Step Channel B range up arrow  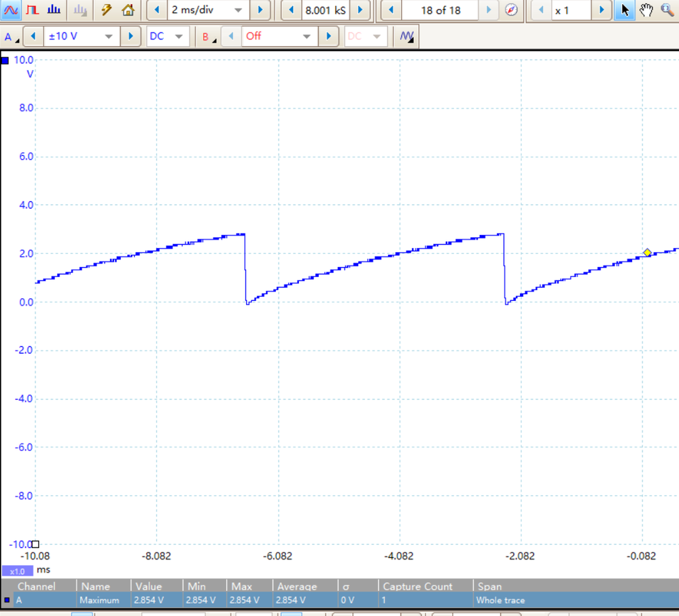329,37
